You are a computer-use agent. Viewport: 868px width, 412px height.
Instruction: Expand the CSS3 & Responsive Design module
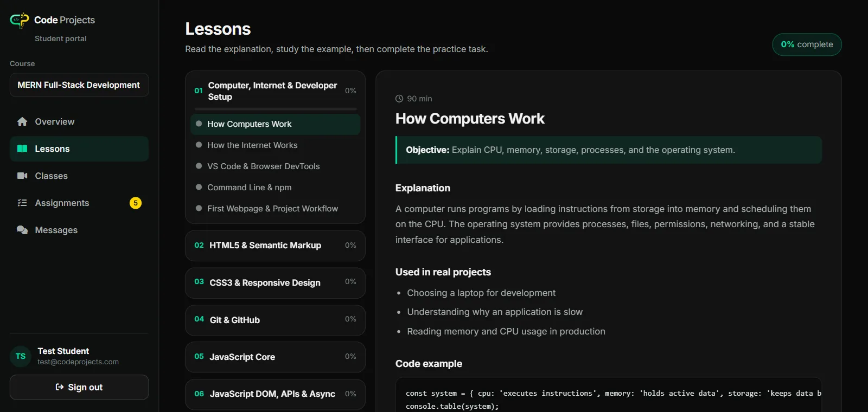pos(275,282)
